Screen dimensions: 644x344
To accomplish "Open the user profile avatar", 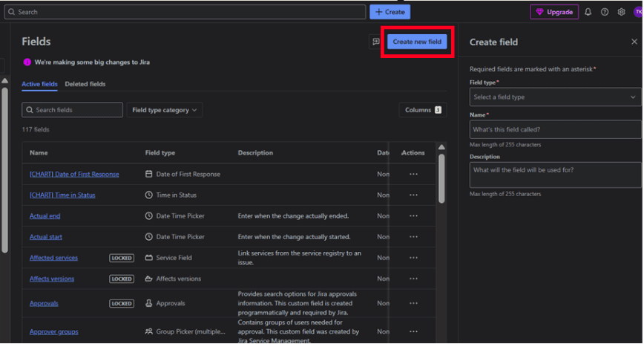I will pos(637,12).
